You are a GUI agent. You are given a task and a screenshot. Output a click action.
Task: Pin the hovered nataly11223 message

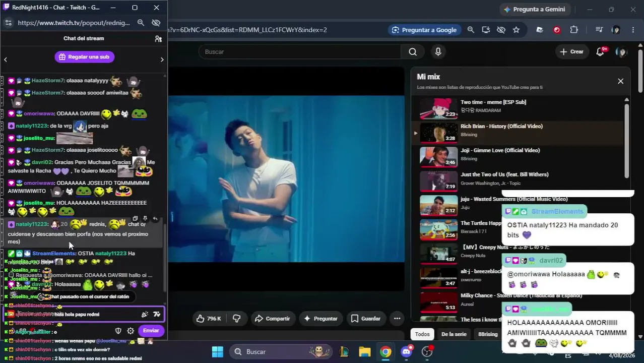[145, 218]
